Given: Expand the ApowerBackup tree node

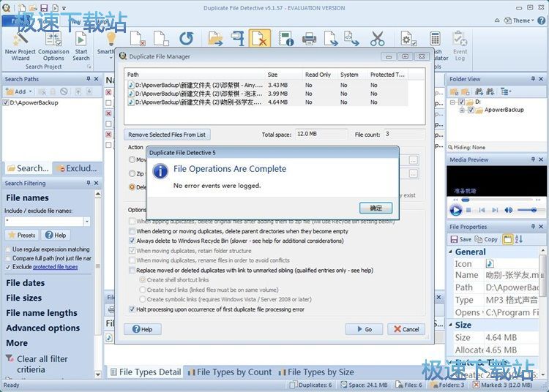Looking at the screenshot, I should pos(462,110).
